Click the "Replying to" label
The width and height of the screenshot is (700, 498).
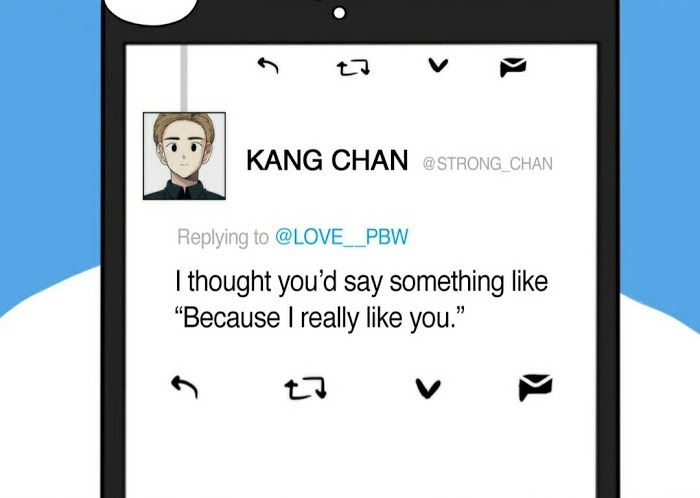pos(223,237)
